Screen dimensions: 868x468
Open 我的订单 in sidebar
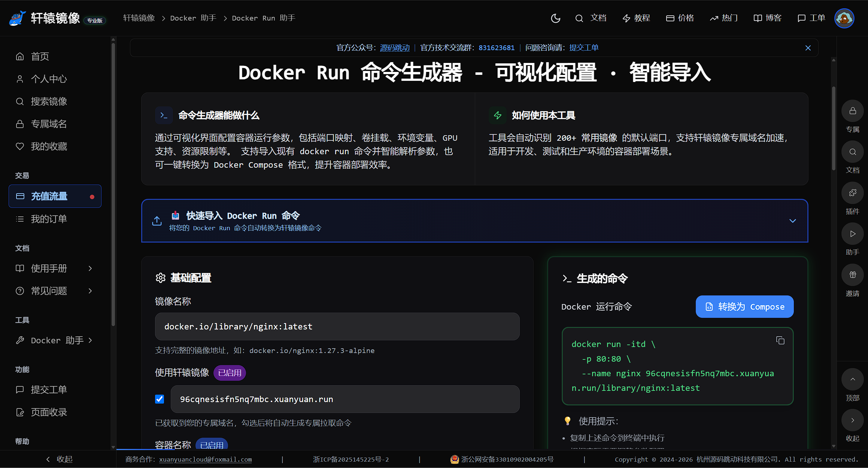coord(55,219)
